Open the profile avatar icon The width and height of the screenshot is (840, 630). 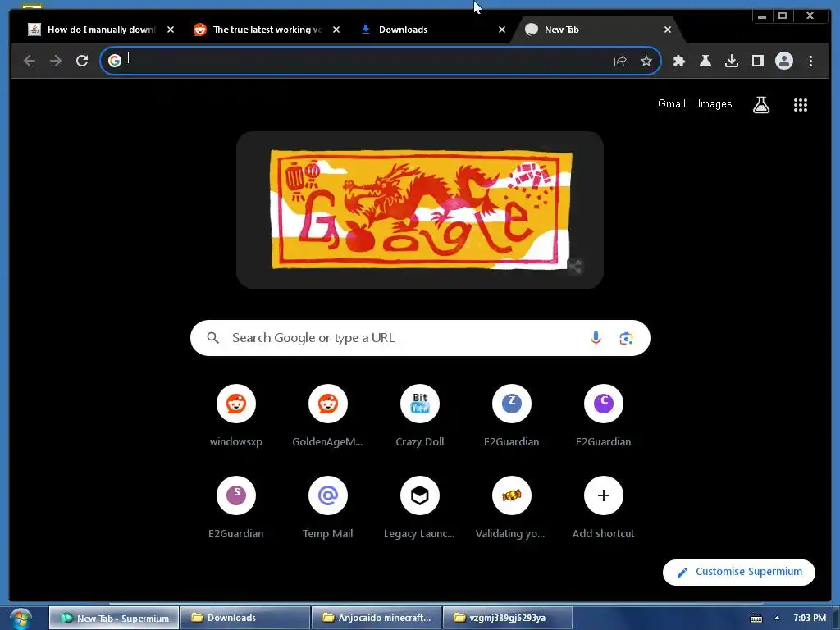coord(783,61)
